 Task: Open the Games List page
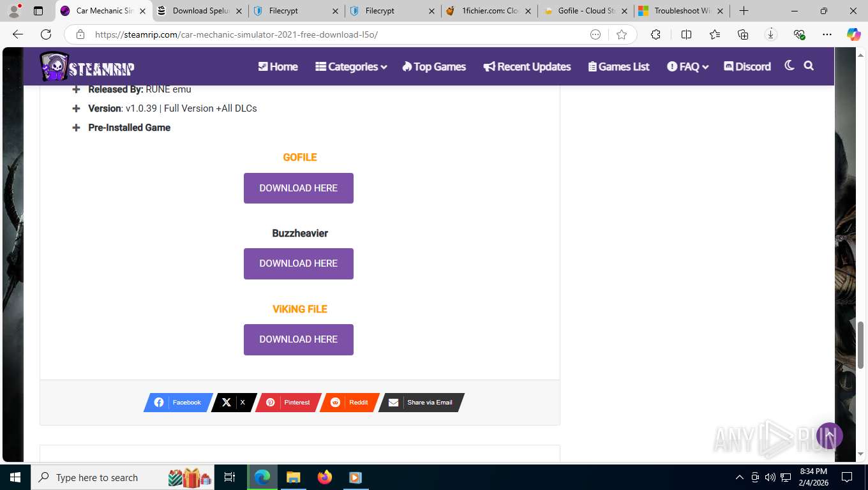[x=618, y=66]
